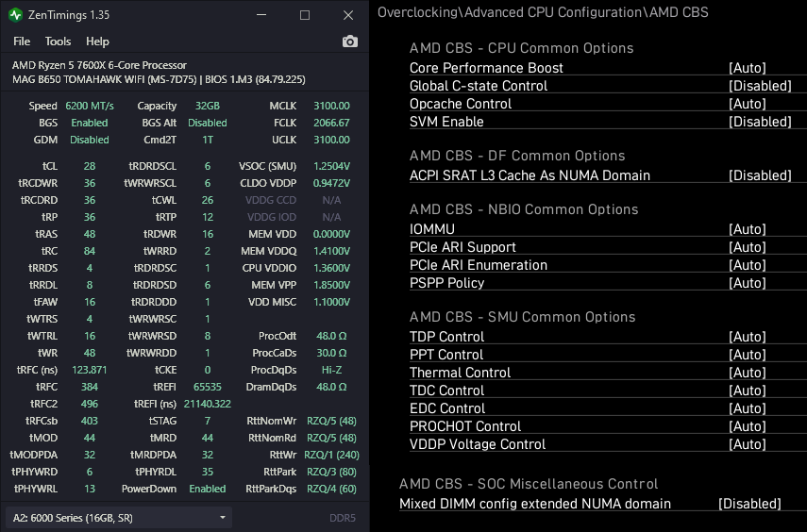Select Mixed DIMM config extended NUMA domain
This screenshot has width=807, height=532.
click(603, 504)
